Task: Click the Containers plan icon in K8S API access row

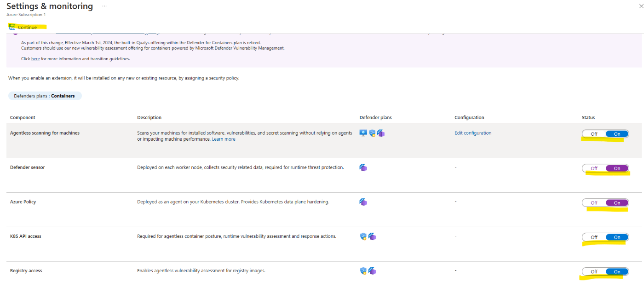Action: 372,236
